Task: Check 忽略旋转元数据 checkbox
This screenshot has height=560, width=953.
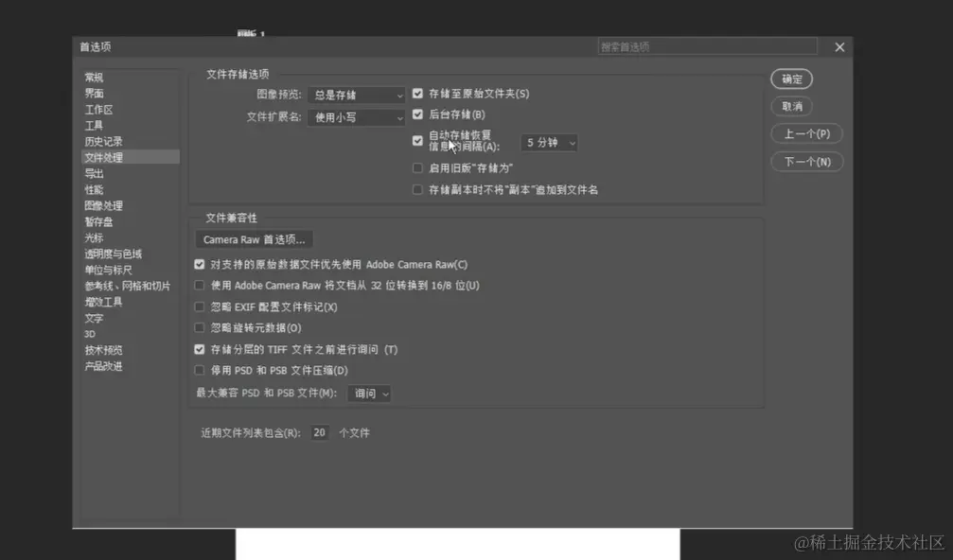Action: coord(199,328)
